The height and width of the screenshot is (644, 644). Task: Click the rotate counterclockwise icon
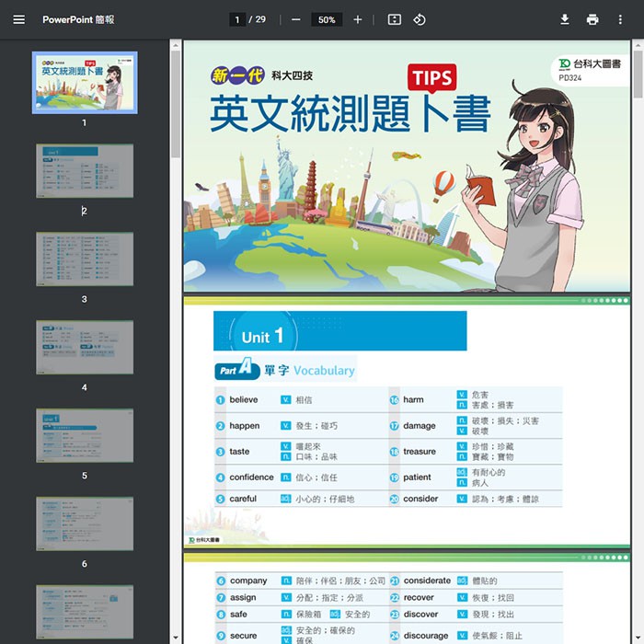click(420, 19)
